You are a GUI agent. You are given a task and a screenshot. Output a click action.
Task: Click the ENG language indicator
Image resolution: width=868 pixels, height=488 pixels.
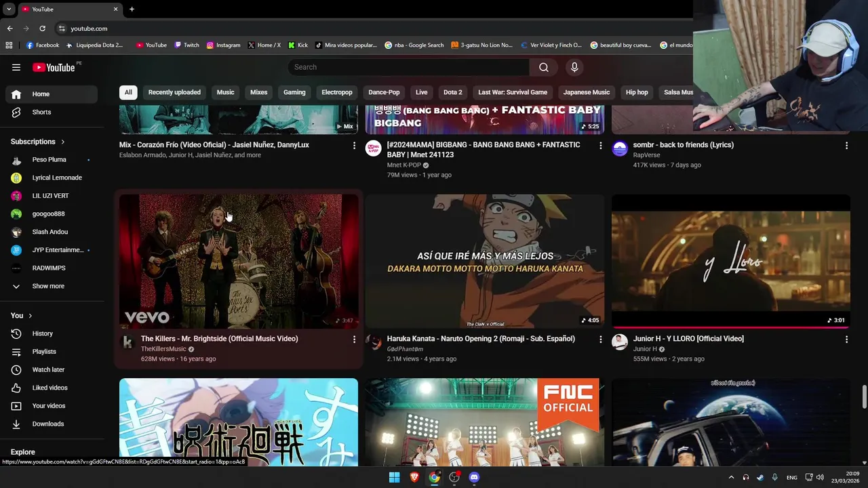pyautogui.click(x=791, y=477)
